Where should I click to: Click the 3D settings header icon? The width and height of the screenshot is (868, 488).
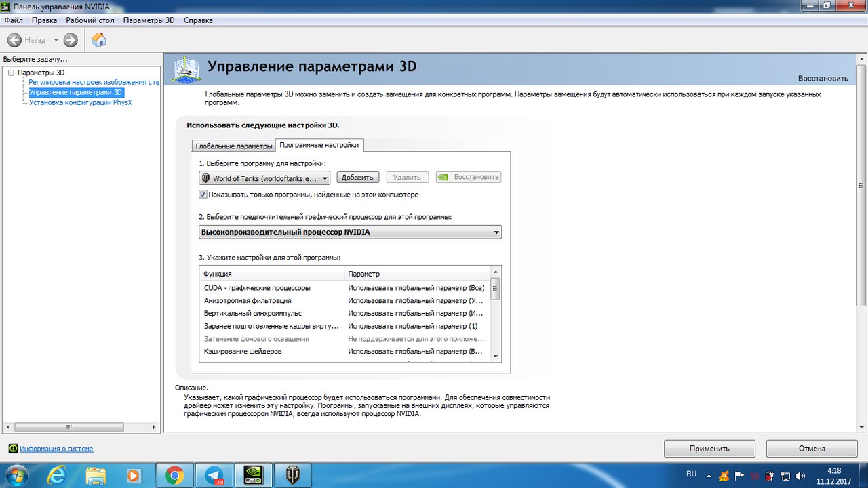click(186, 69)
